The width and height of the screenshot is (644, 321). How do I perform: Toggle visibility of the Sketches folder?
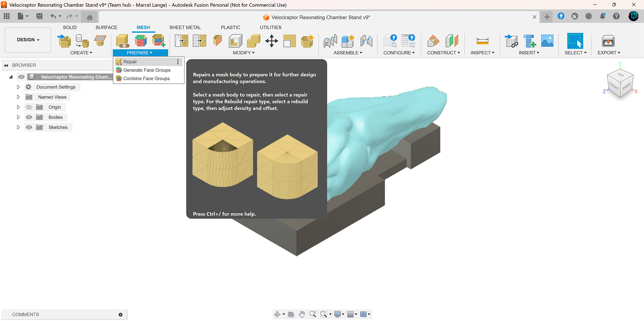29,127
